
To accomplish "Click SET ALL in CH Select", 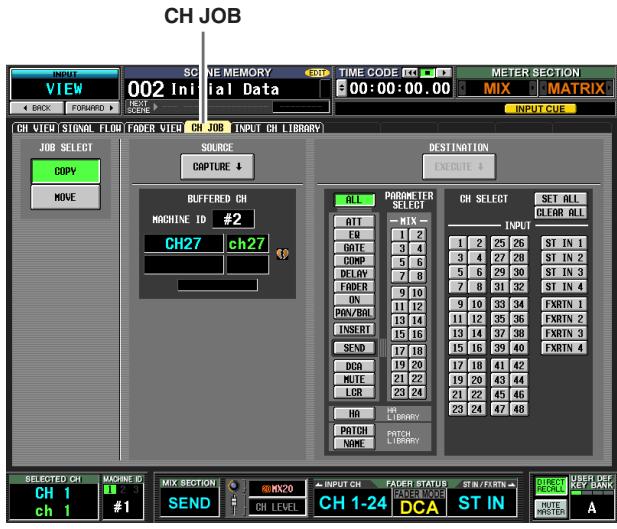I will pos(560,199).
